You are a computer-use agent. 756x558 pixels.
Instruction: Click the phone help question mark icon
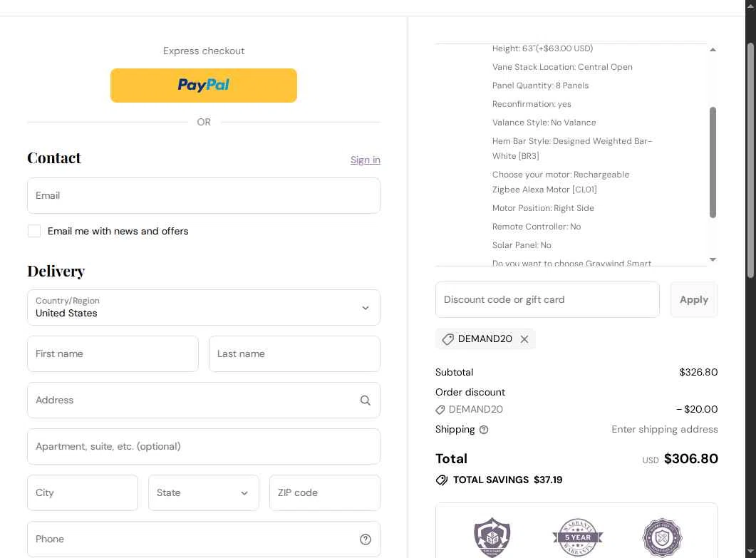pyautogui.click(x=366, y=539)
